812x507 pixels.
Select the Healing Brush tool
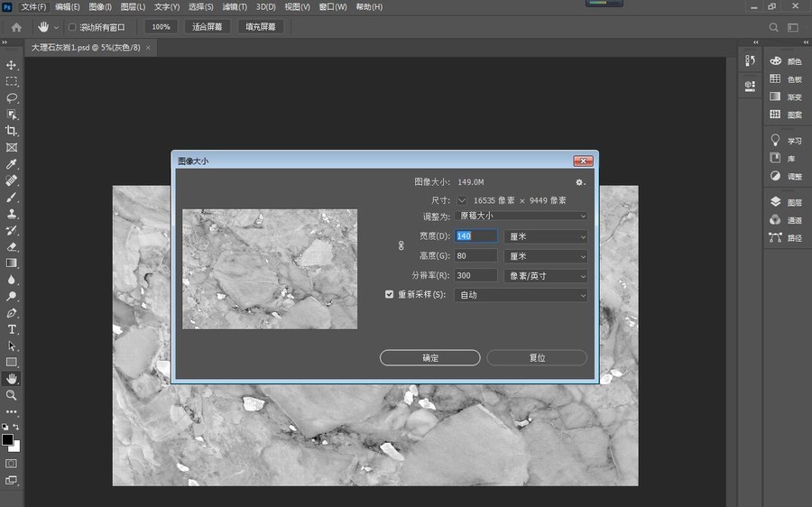(12, 180)
